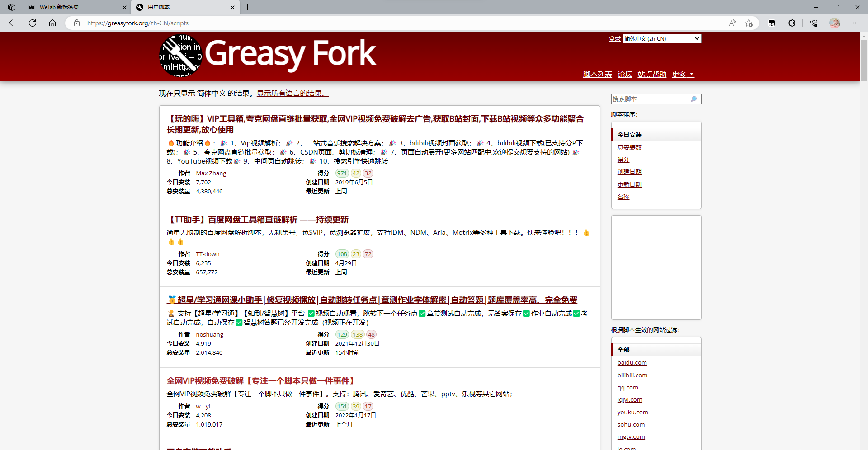Open 脚本列表 in site navigation

click(x=597, y=75)
